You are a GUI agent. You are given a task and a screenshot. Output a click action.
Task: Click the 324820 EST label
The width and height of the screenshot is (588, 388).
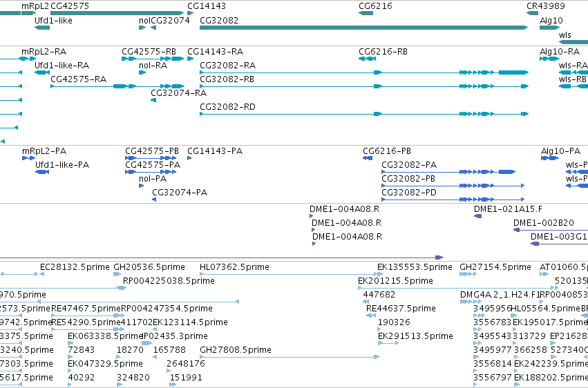coord(133,378)
